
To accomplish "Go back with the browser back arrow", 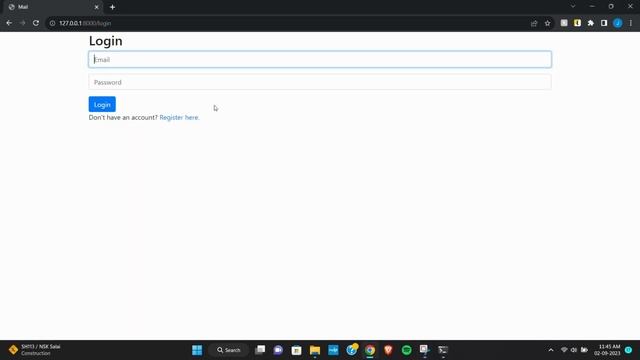I will (9, 23).
